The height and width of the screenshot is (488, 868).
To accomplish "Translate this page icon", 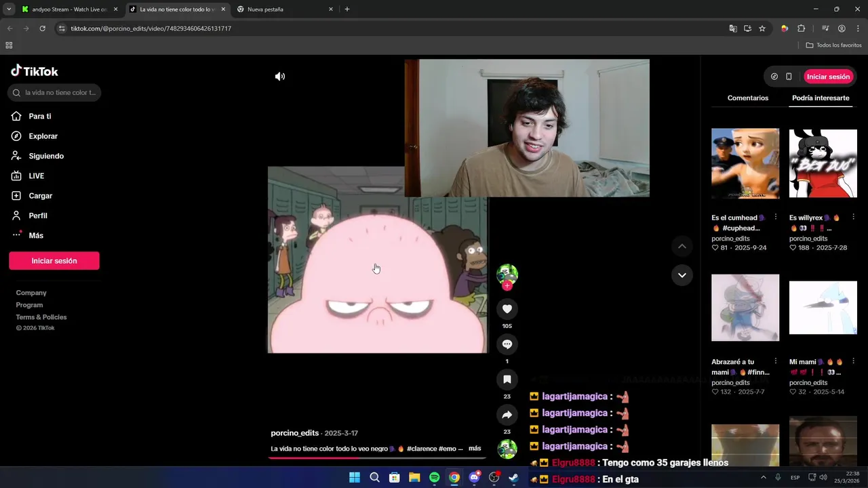I will coord(733,28).
